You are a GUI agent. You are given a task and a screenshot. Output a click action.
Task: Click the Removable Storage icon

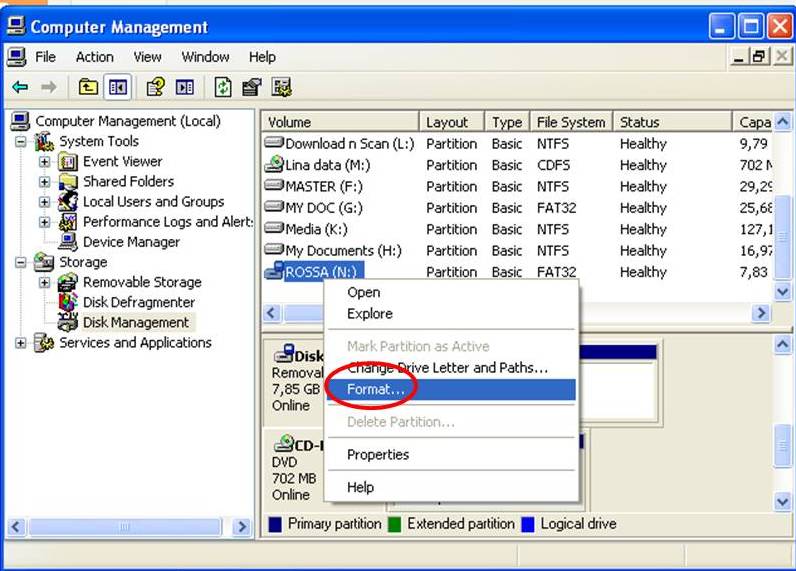pos(68,282)
